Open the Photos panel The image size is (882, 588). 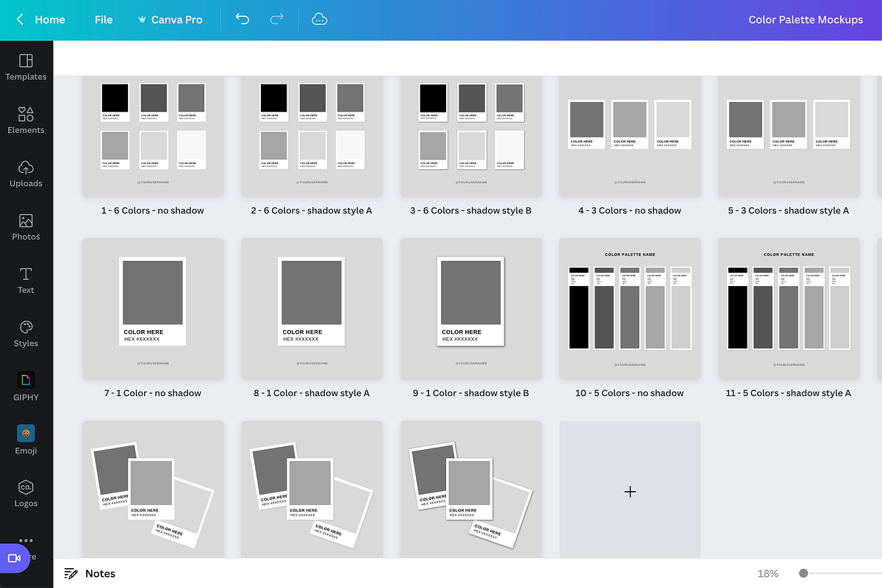pos(26,227)
